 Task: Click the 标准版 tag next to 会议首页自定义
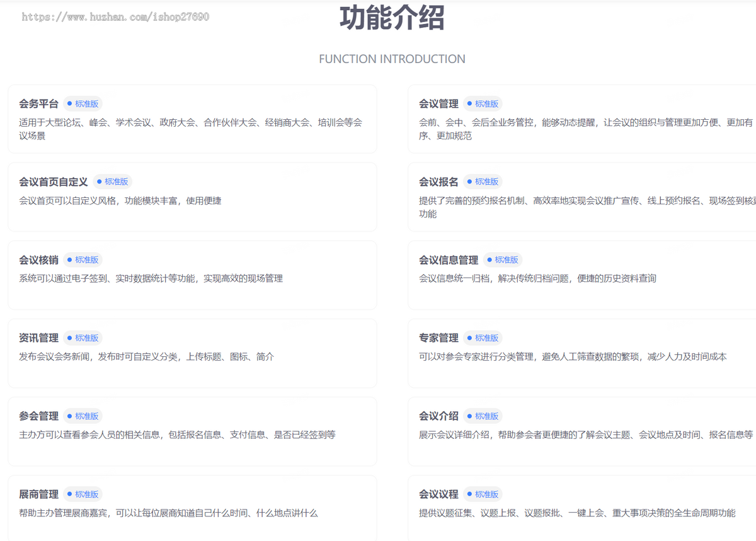pyautogui.click(x=113, y=182)
